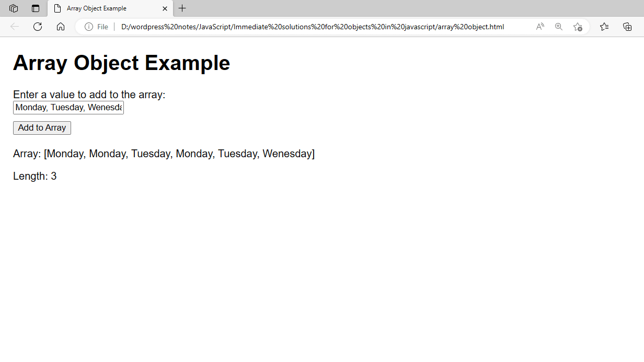
Task: Go to browser home page icon
Action: (61, 27)
